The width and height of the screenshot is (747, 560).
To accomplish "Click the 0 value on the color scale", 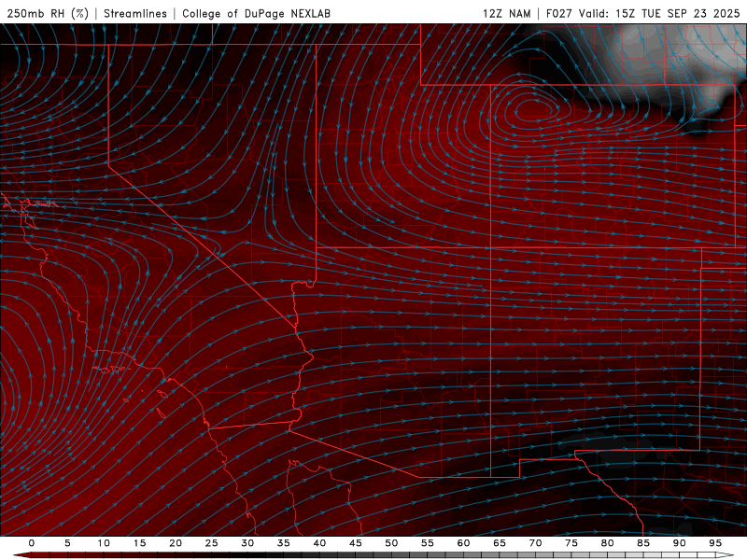I will (x=32, y=543).
